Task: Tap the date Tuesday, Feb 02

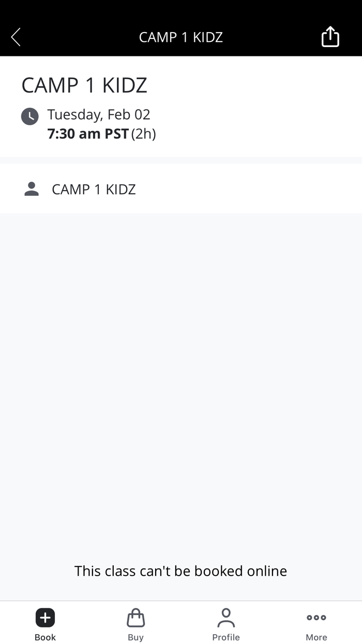Action: coord(98,114)
